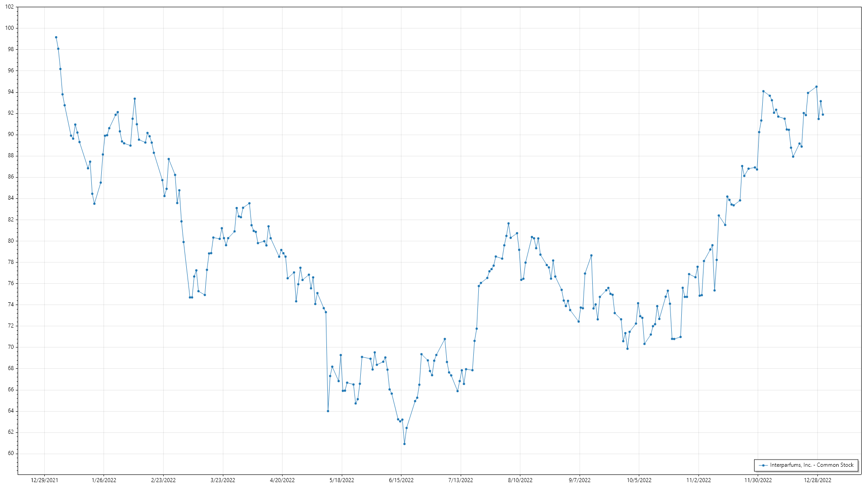
Task: Click the 12/29/2021 x-axis date label
Action: point(44,480)
